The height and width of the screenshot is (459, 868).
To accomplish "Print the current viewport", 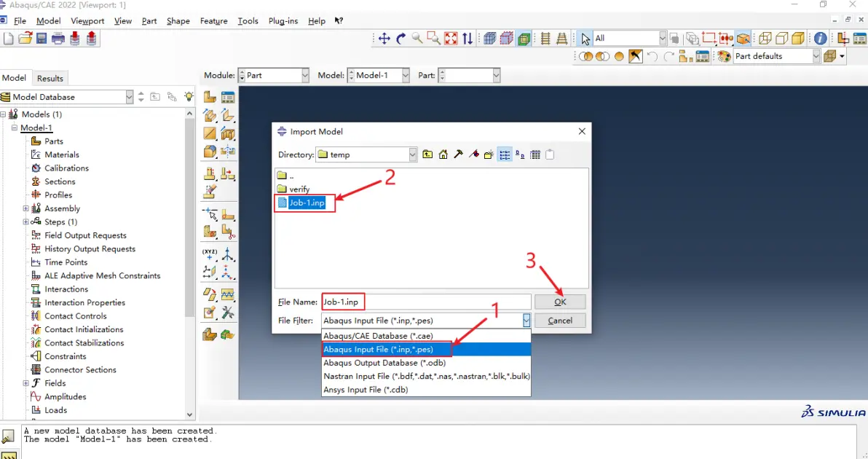I will click(x=58, y=38).
